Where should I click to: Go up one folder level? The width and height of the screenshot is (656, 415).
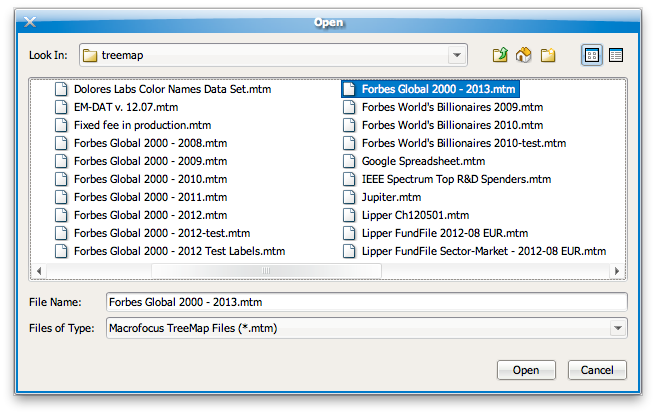[x=500, y=55]
